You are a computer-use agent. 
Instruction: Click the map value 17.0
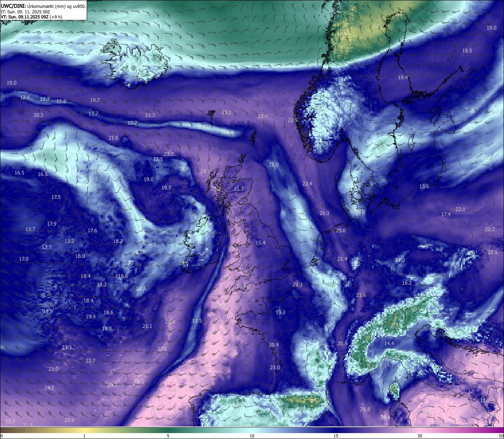coord(24,259)
